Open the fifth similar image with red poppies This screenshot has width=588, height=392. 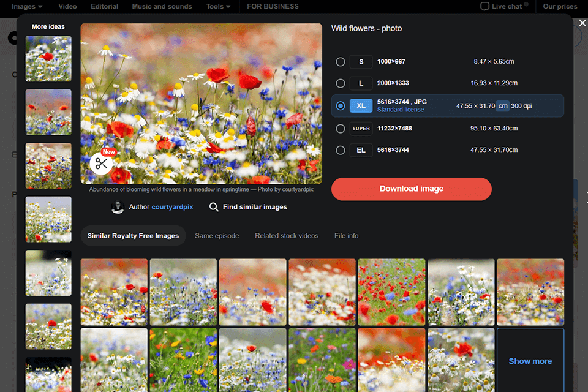[x=391, y=292]
